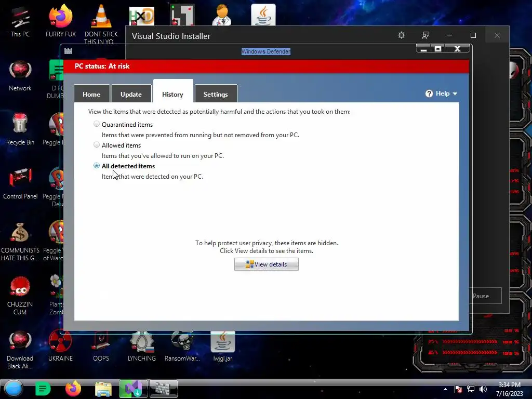
Task: Select the doctor figure desktop icon
Action: (222, 15)
